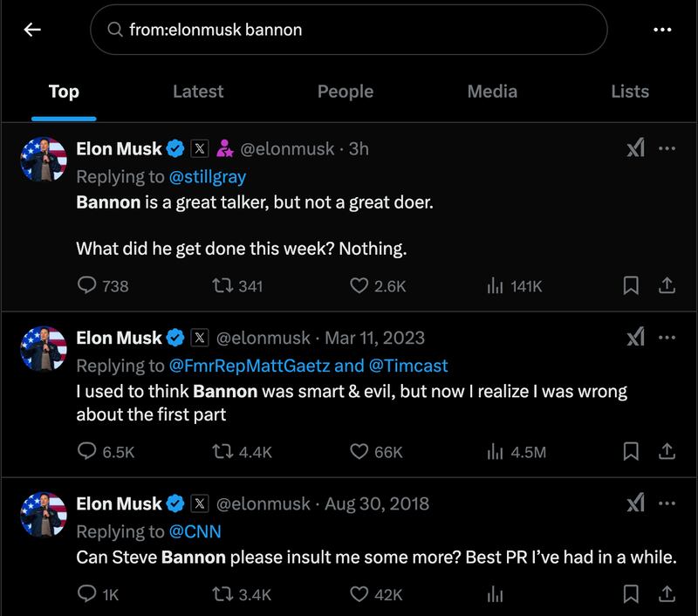Click the Grok icon on first tweet

(x=636, y=149)
